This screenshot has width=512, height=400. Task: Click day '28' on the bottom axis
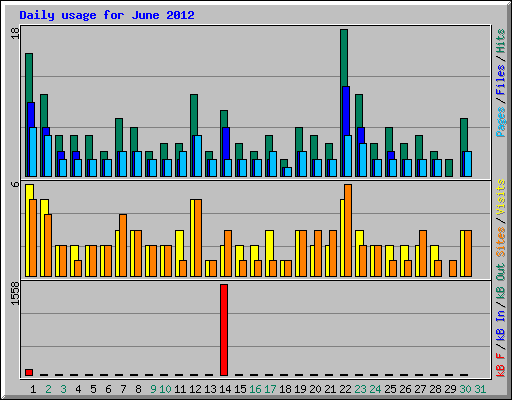[435, 389]
